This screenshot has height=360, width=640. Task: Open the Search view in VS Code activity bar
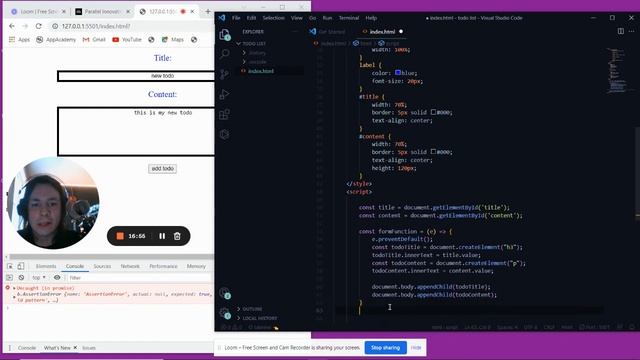tap(224, 54)
